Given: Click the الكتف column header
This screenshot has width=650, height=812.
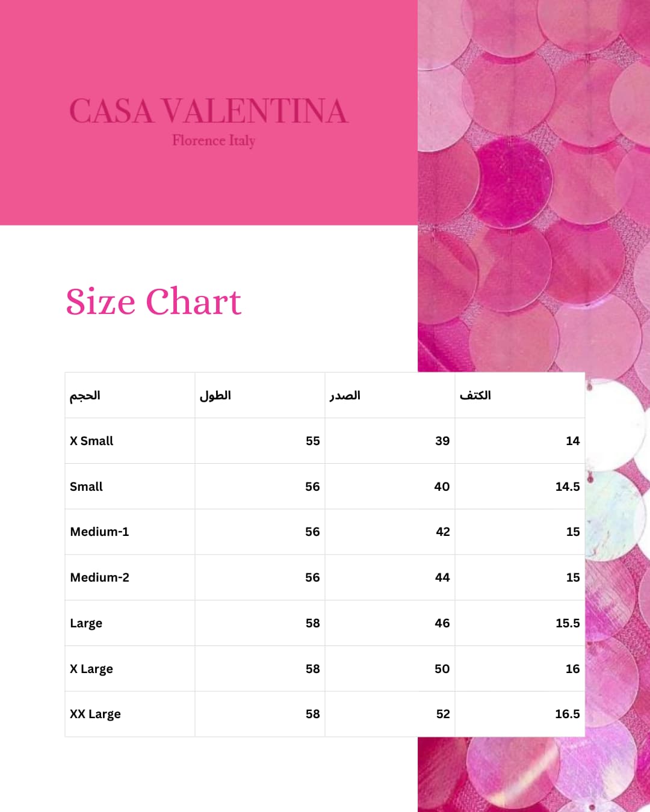Looking at the screenshot, I should click(475, 395).
